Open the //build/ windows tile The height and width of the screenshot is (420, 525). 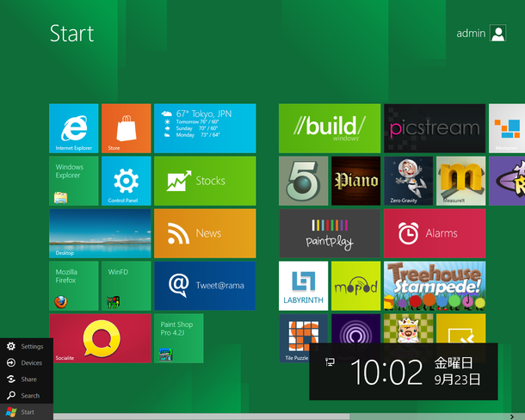pyautogui.click(x=330, y=128)
